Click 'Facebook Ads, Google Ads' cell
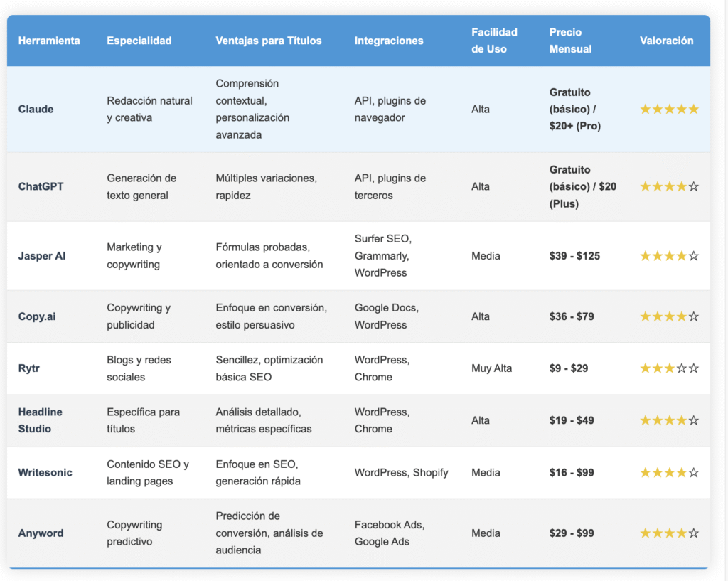The height and width of the screenshot is (581, 728). pos(390,533)
